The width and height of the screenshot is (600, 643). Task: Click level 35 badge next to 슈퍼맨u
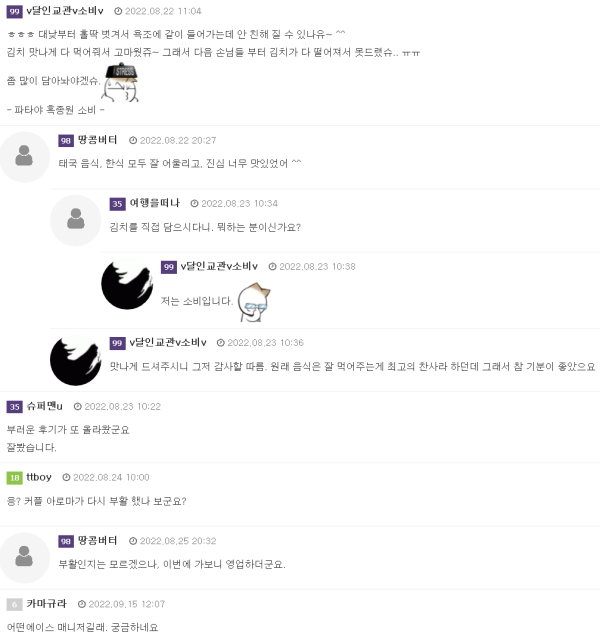click(x=14, y=407)
